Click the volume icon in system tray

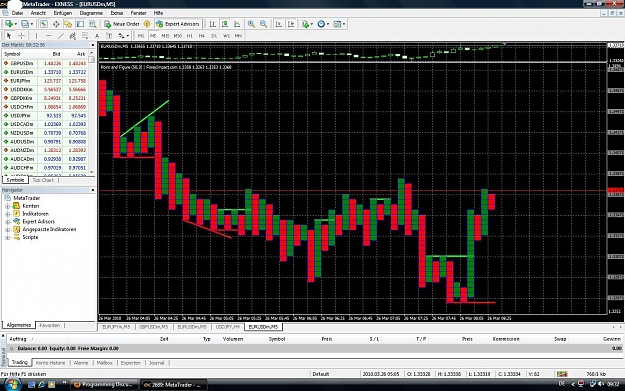click(601, 385)
